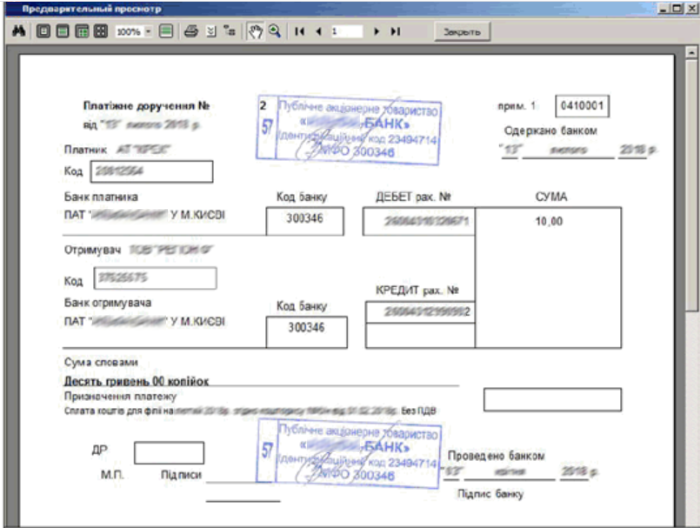Click the vertical scrollbar up arrow

692,52
